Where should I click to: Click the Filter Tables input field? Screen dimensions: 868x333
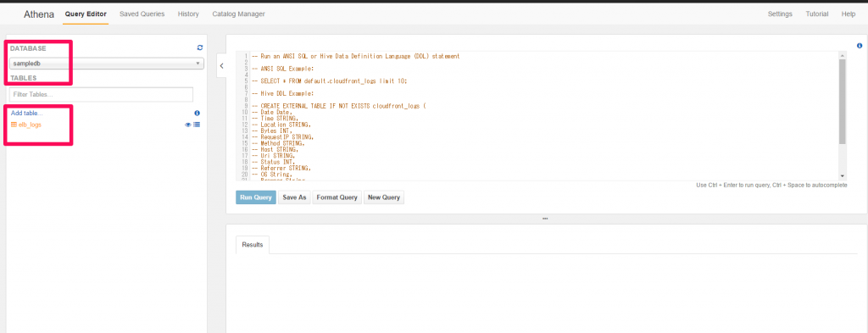coord(102,95)
